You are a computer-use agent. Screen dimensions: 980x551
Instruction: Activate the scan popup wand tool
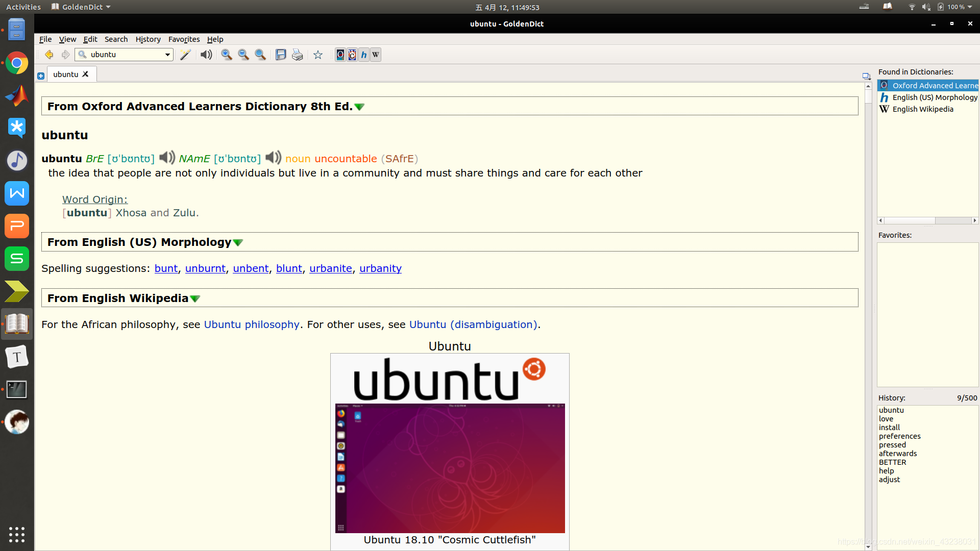(x=185, y=55)
